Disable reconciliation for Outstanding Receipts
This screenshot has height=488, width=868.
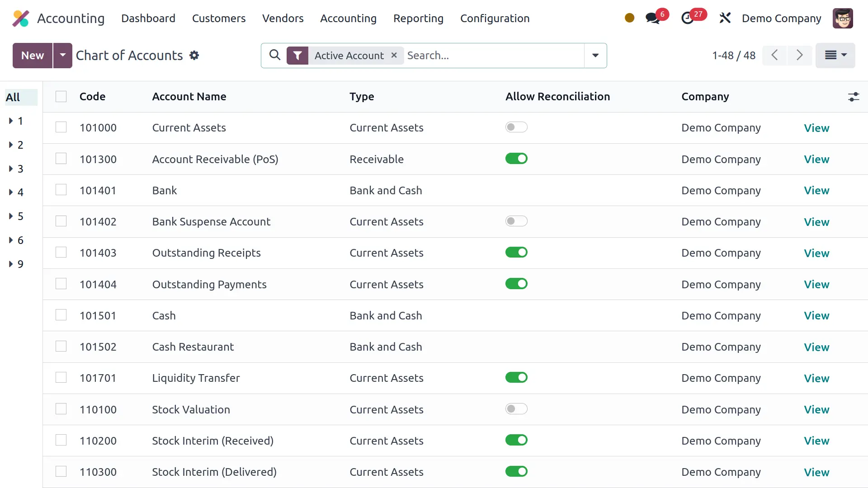pyautogui.click(x=516, y=253)
